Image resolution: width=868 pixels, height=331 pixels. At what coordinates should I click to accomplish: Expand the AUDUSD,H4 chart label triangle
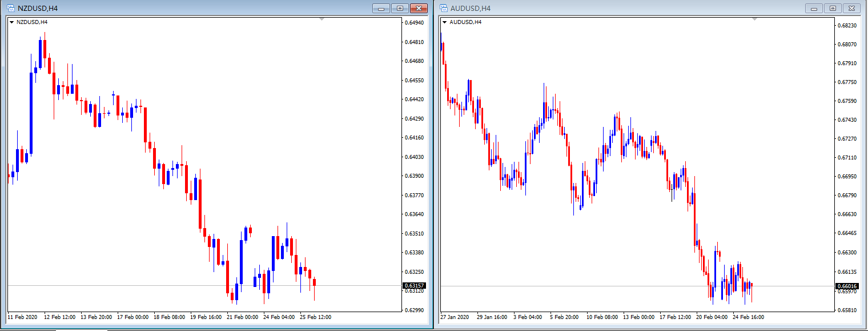coord(445,22)
